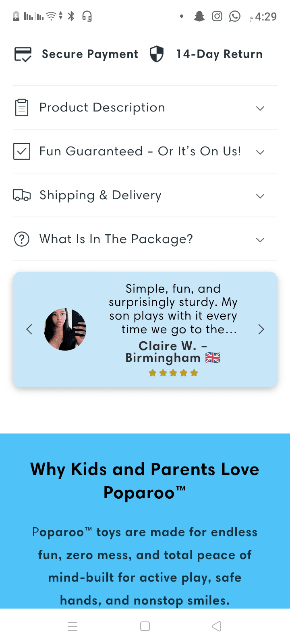290x644 pixels.
Task: Tap the Secure Payment card icon
Action: (23, 54)
